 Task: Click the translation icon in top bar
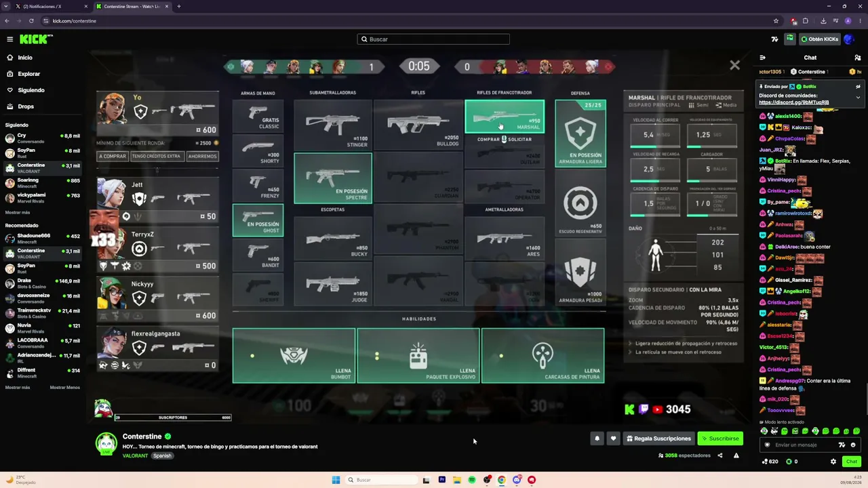click(x=775, y=39)
